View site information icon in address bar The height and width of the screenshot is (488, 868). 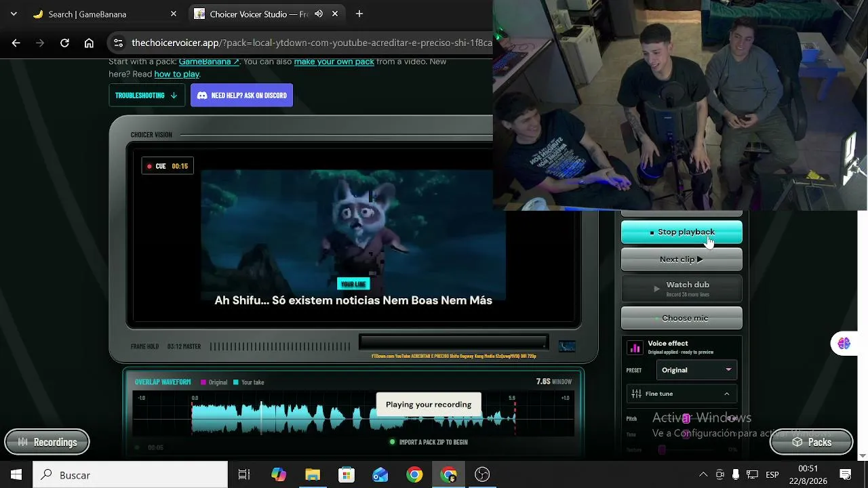[118, 43]
